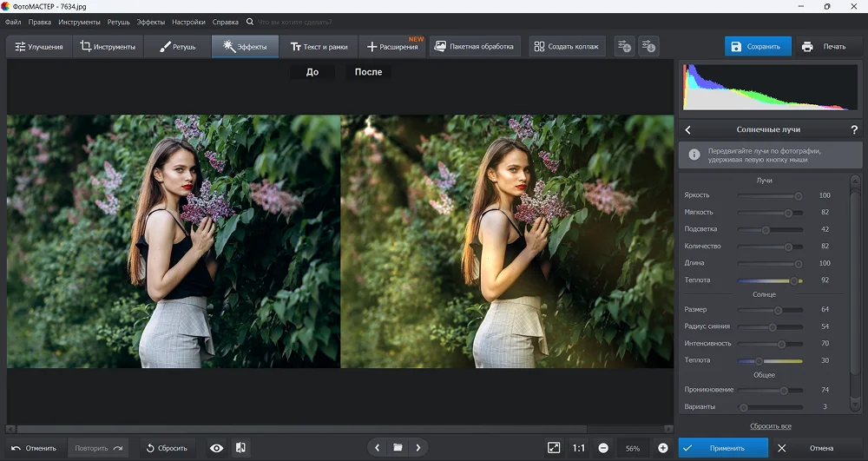This screenshot has height=461, width=868.
Task: Click the saved presets list icon
Action: [648, 47]
